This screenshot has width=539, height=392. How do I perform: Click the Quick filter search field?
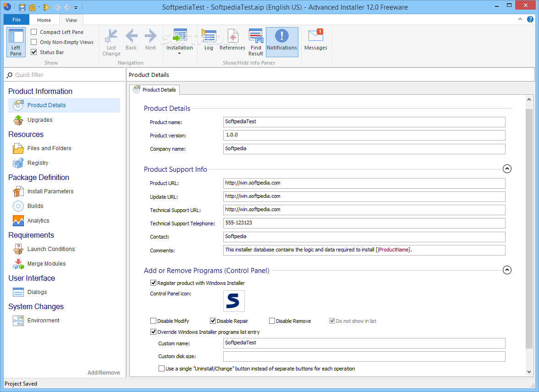point(64,75)
